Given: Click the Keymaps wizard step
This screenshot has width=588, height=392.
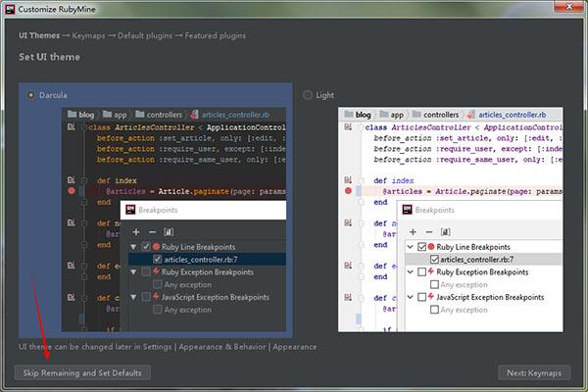Looking at the screenshot, I should click(88, 35).
